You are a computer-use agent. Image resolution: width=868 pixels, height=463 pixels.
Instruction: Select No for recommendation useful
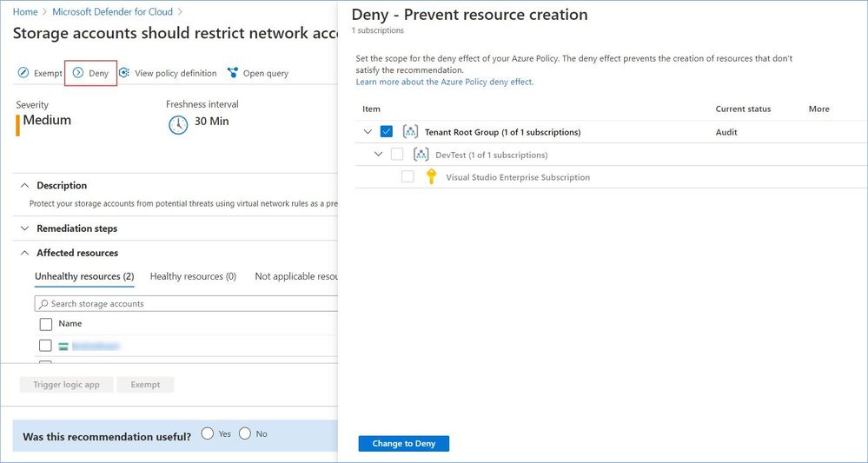(245, 433)
